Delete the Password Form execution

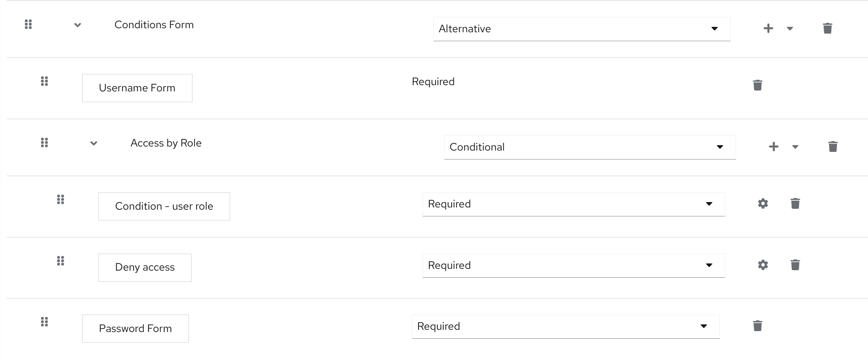click(757, 326)
